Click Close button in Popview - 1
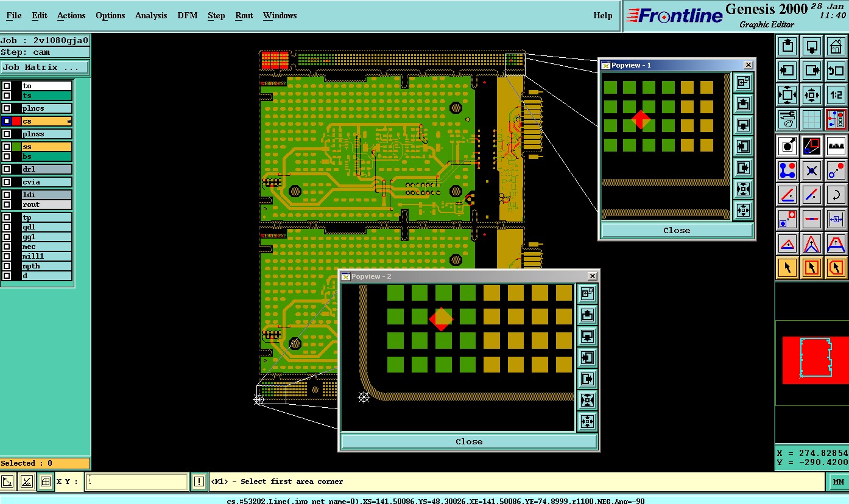The height and width of the screenshot is (504, 849). click(x=677, y=231)
